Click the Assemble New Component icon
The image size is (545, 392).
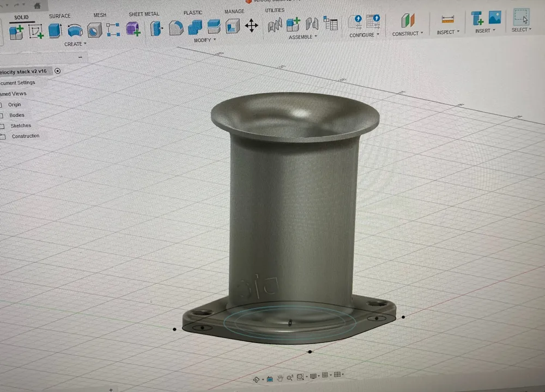(x=293, y=25)
